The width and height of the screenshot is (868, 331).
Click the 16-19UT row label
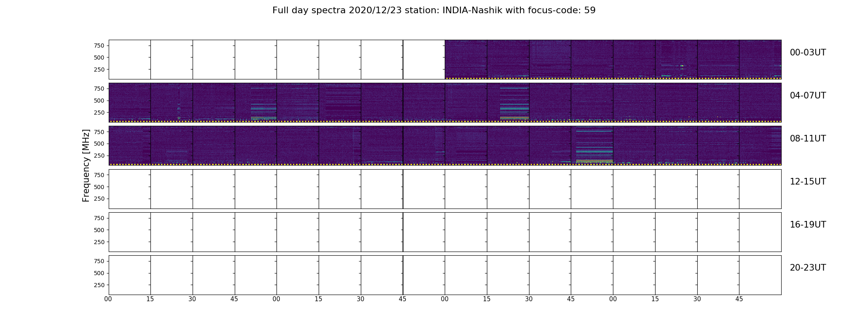click(808, 225)
